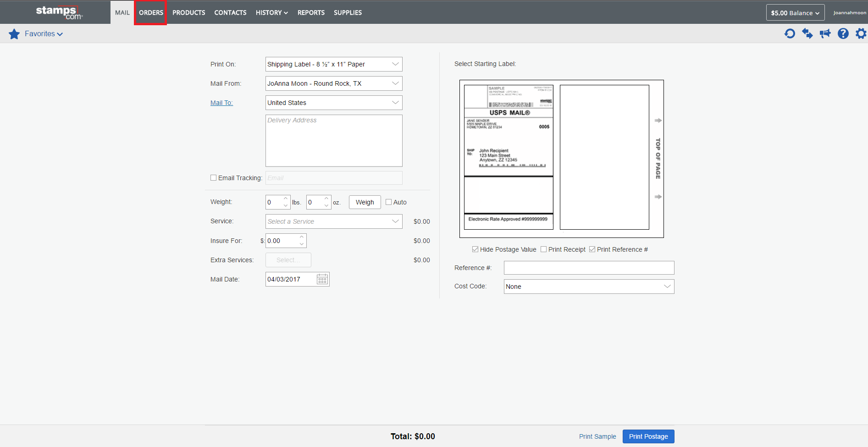Screen dimensions: 868x447
Task: Click the megaphone announcements icon
Action: (x=825, y=33)
